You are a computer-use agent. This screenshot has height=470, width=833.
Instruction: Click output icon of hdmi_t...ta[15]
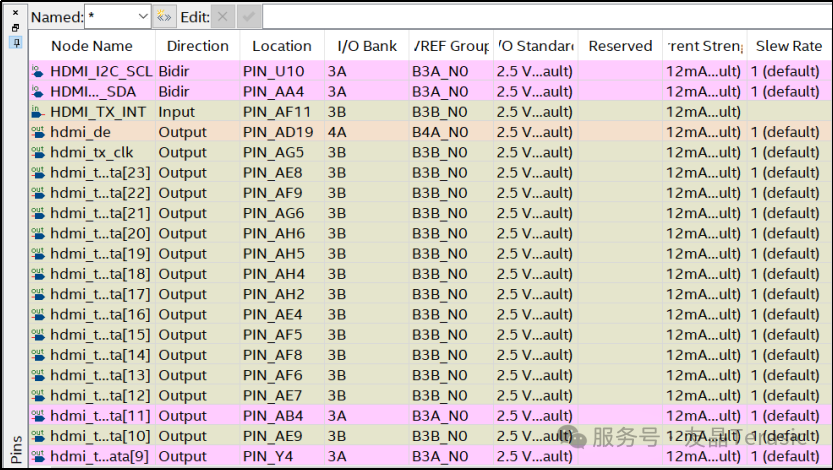click(38, 334)
